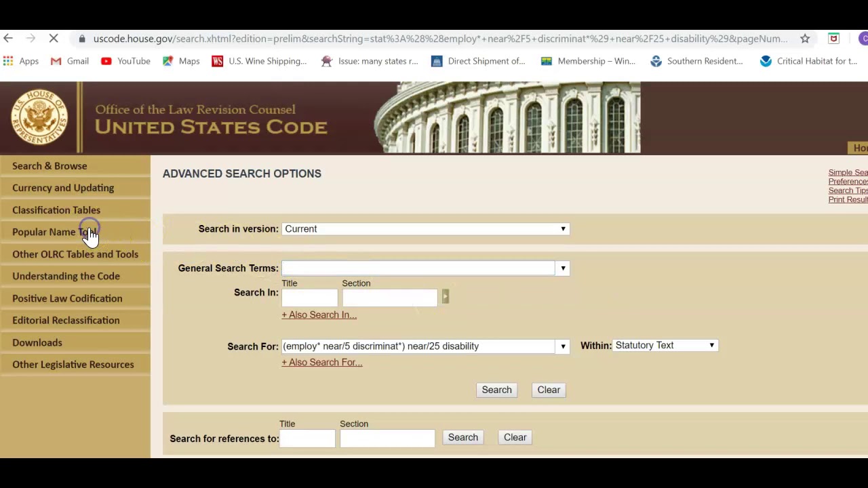Open Simple Search link

tap(848, 172)
